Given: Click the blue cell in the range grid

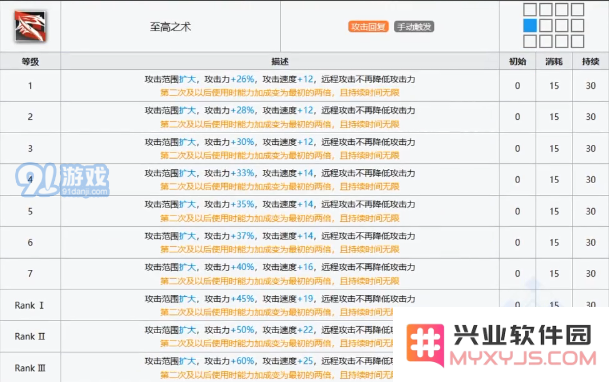Looking at the screenshot, I should (530, 26).
